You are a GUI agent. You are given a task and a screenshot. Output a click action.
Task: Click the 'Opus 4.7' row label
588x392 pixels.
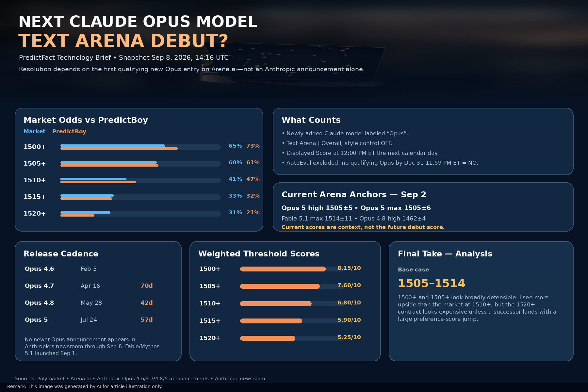(40, 286)
